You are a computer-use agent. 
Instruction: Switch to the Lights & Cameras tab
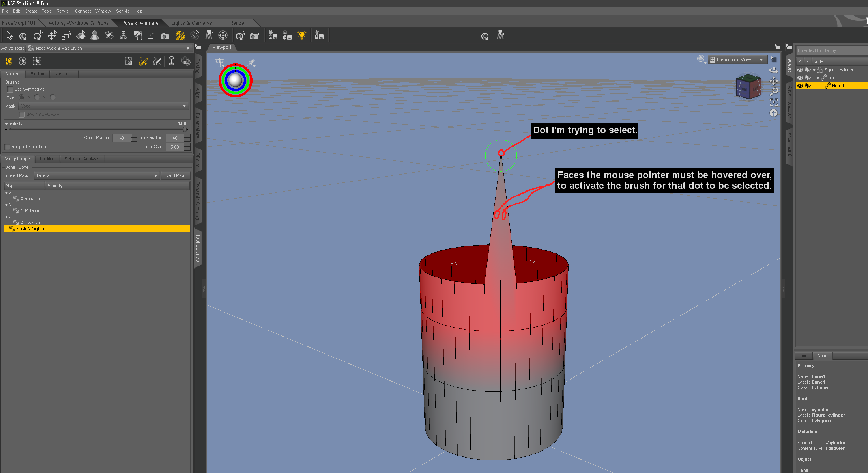191,23
